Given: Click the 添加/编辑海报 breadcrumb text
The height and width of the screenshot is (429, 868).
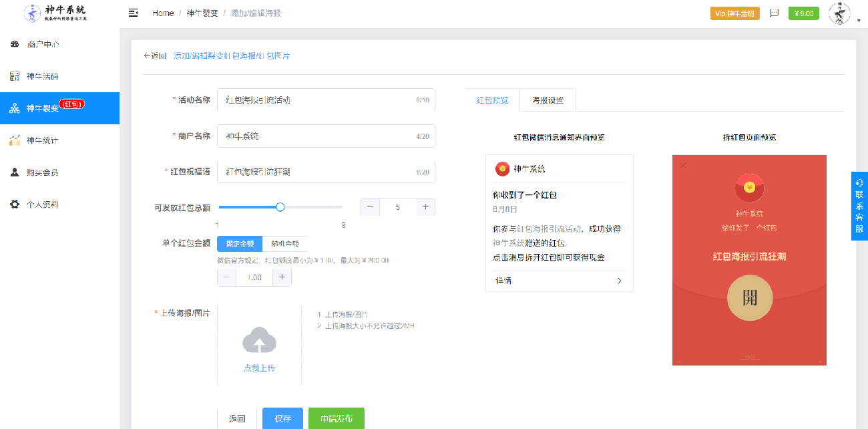Looking at the screenshot, I should click(256, 13).
